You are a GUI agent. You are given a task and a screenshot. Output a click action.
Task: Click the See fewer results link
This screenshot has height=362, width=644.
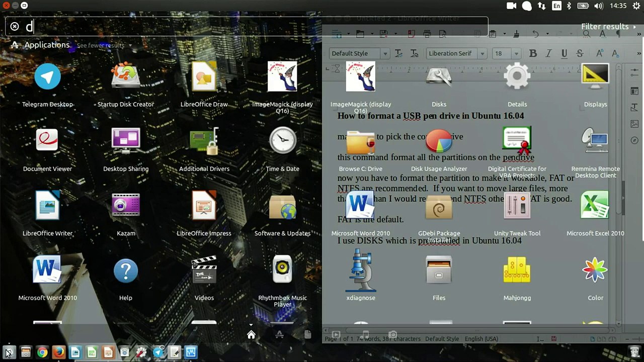click(101, 45)
